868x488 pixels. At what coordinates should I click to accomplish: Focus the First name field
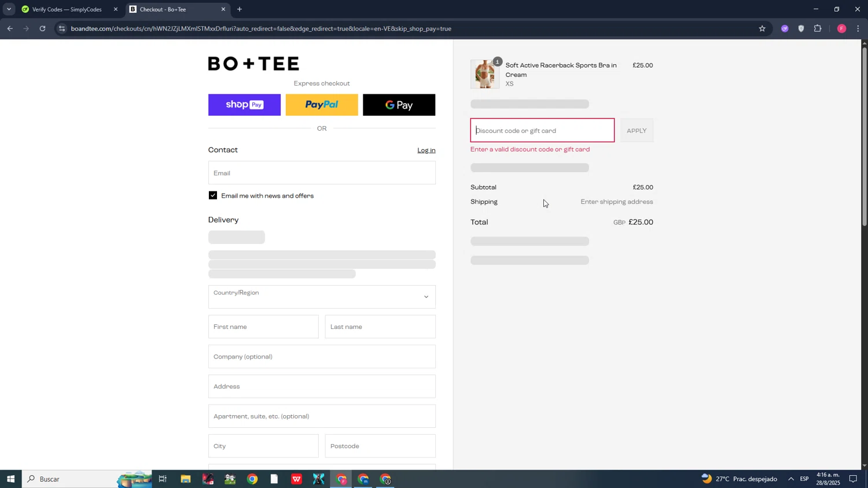(x=263, y=327)
